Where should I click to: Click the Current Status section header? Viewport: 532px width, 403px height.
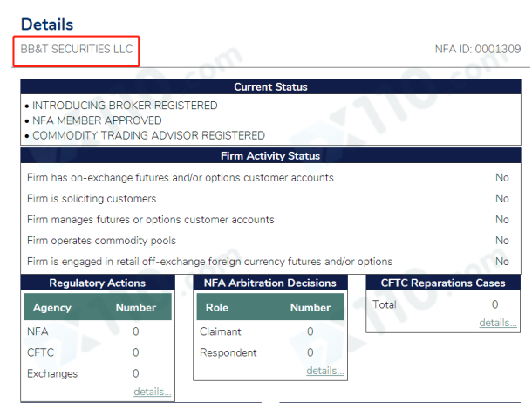click(270, 87)
